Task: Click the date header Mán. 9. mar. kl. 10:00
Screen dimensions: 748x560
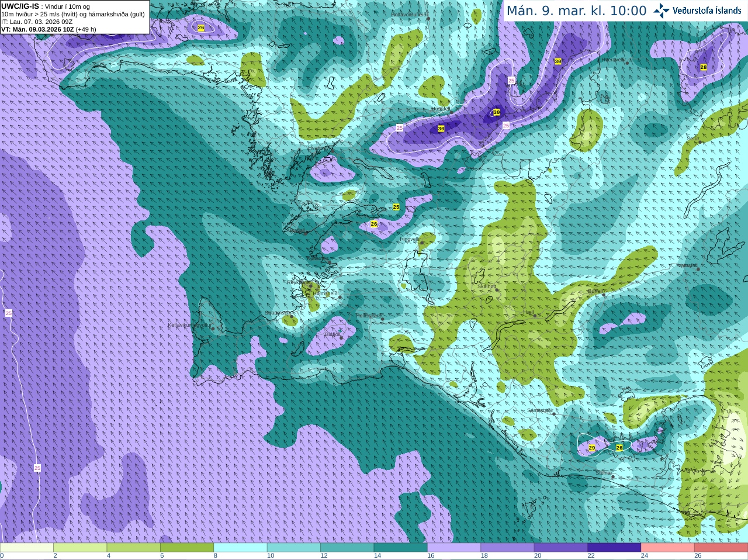Action: pyautogui.click(x=576, y=11)
